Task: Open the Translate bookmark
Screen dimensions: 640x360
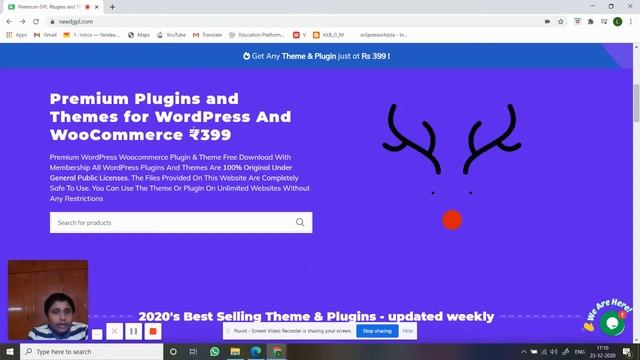Action: (207, 35)
